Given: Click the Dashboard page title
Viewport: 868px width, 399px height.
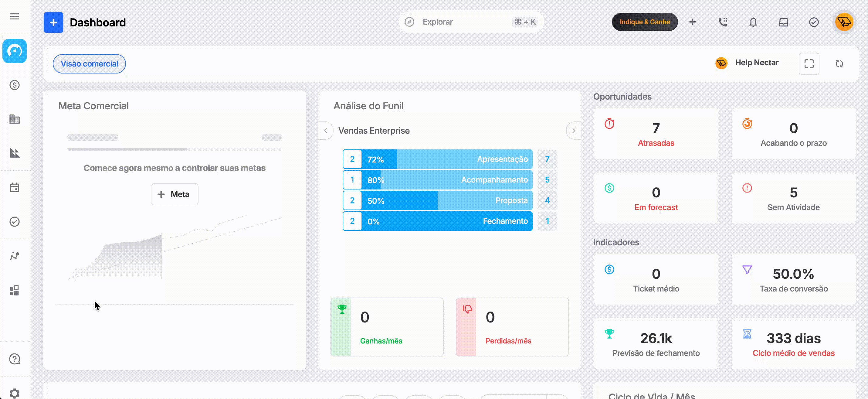Looking at the screenshot, I should pyautogui.click(x=98, y=22).
